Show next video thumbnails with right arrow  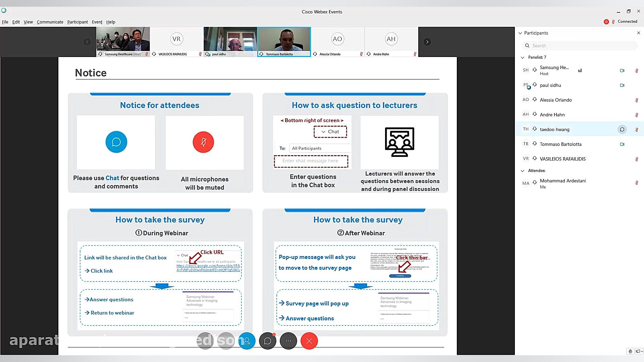point(427,42)
